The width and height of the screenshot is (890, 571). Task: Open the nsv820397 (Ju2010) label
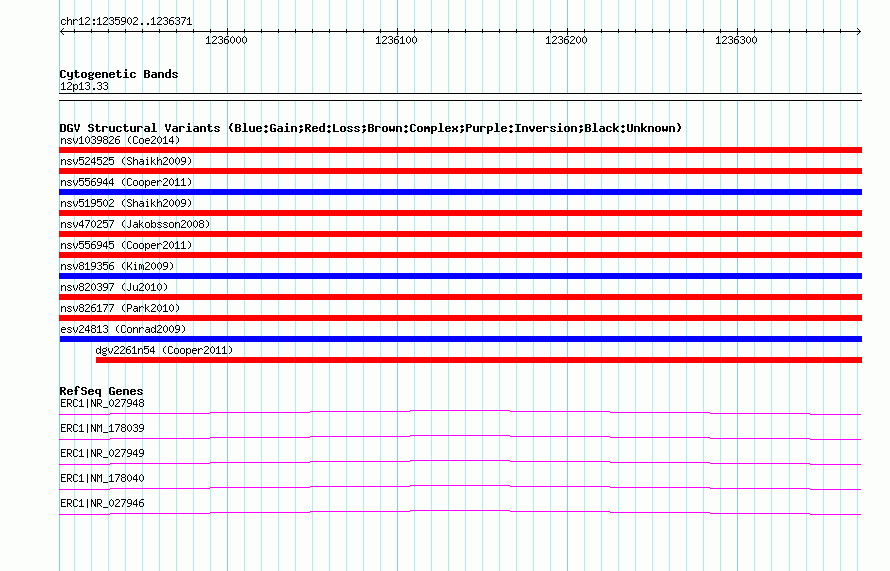(x=114, y=287)
